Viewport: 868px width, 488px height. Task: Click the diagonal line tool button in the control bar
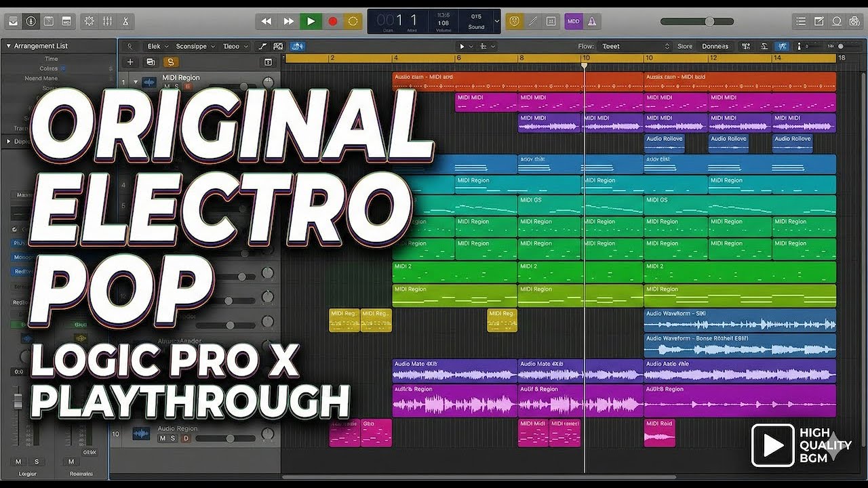[x=533, y=21]
